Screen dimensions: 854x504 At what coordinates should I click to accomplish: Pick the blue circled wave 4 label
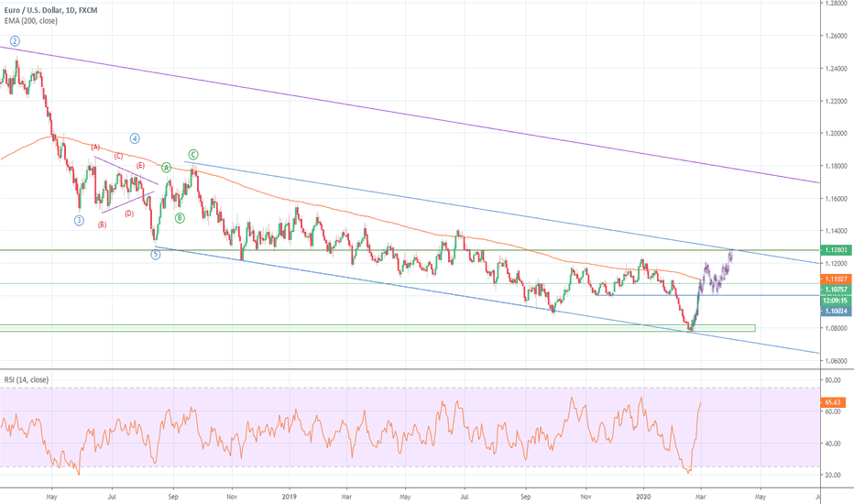135,138
